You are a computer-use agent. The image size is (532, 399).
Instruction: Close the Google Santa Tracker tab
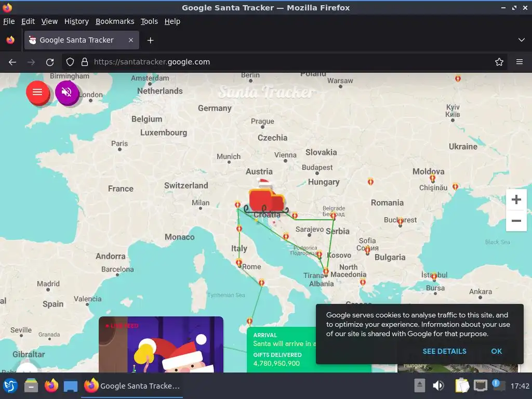point(131,40)
